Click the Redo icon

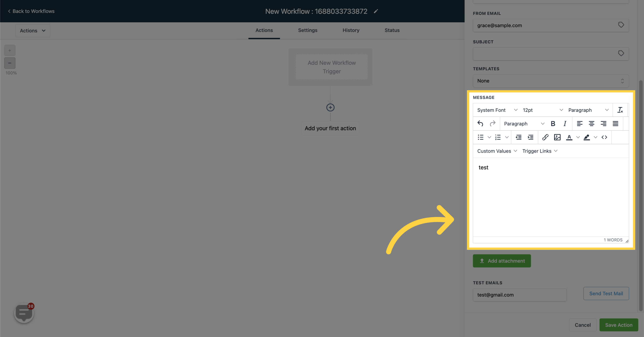point(492,124)
